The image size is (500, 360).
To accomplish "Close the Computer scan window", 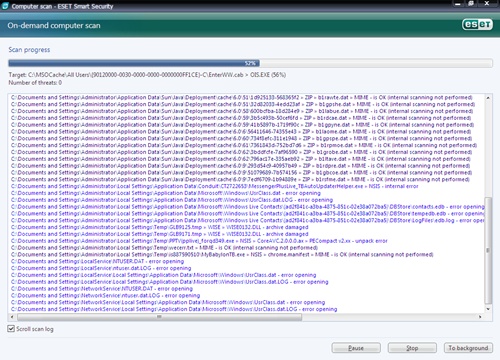I will tap(487, 4).
